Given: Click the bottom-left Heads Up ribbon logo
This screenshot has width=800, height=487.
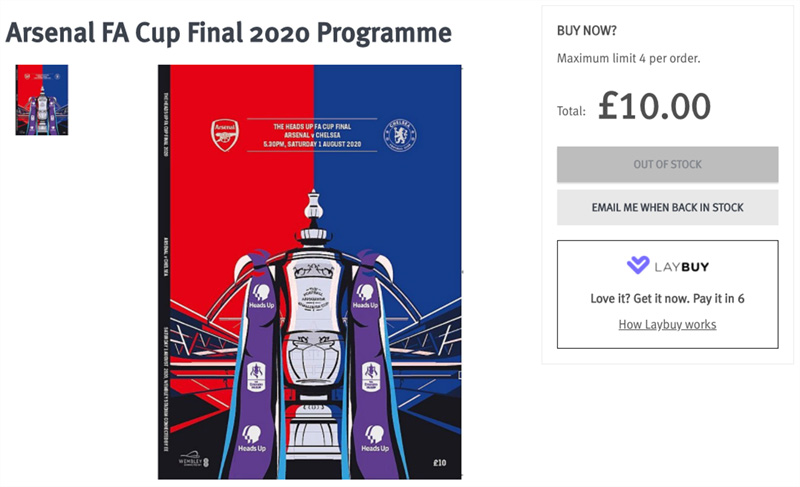Looking at the screenshot, I should pos(252,439).
